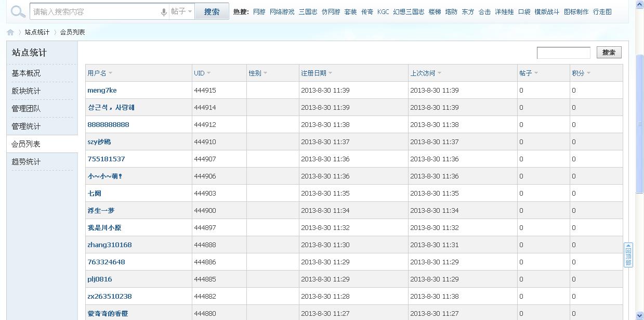Viewport: 644px width, 320px height.
Task: Open hot search 口袋 link
Action: (524, 12)
